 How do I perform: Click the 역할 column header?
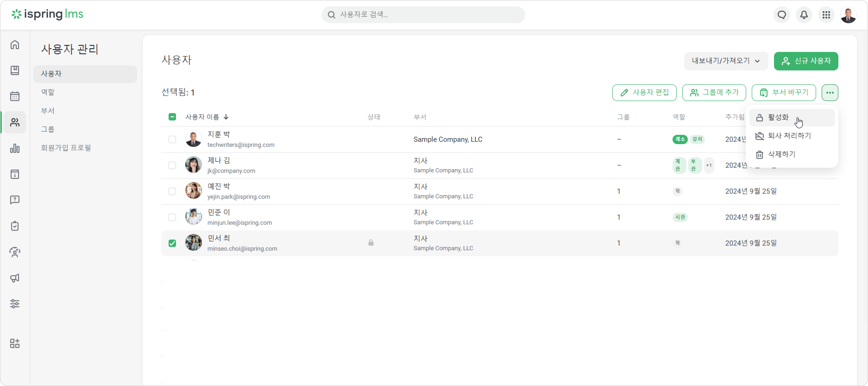pos(679,117)
